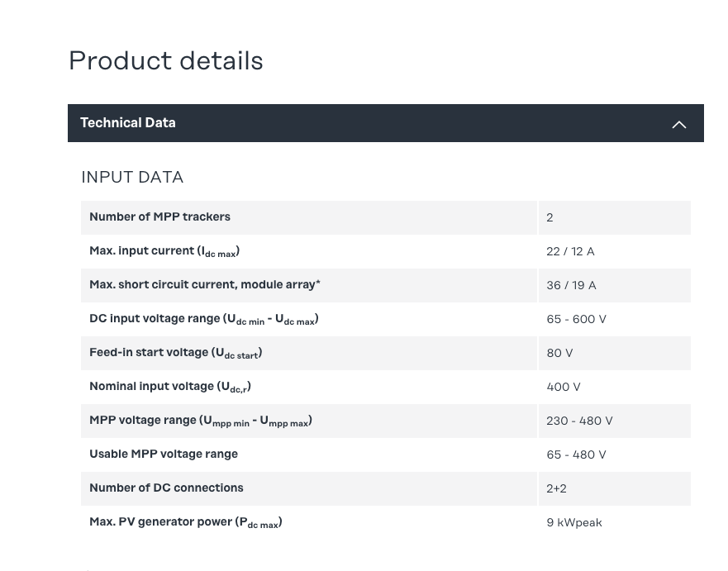Screen dimensions: 728x571
Task: Click the Number of DC connections label
Action: pyautogui.click(x=166, y=488)
